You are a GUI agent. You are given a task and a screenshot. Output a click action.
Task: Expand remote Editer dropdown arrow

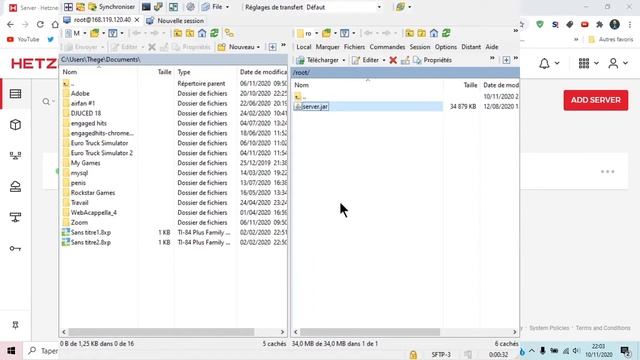(x=384, y=60)
